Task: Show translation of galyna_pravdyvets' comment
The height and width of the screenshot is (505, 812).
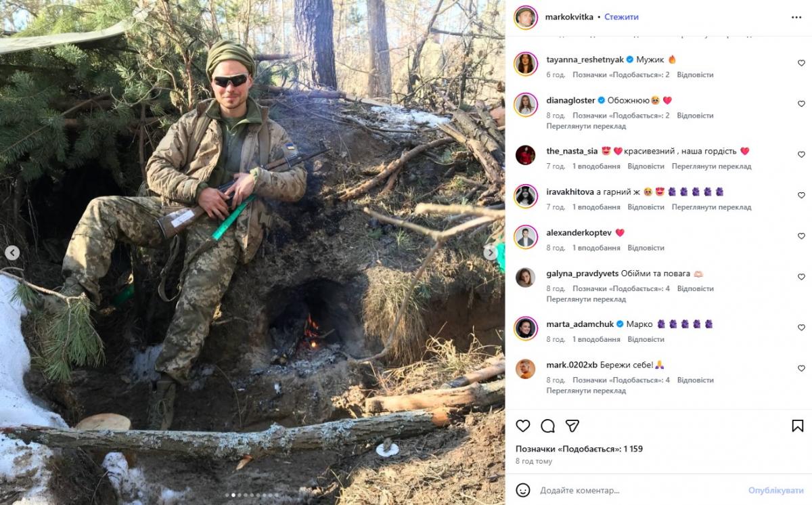Action: (586, 299)
